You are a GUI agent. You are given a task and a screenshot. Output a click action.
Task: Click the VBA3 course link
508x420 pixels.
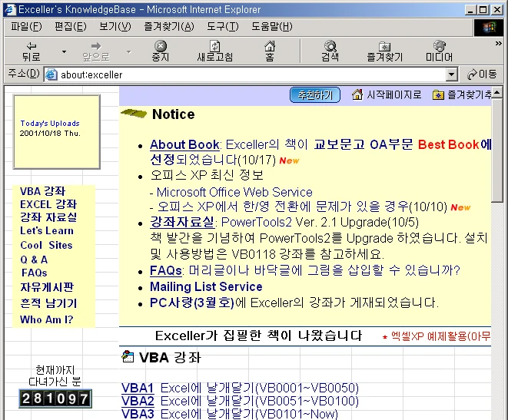(x=138, y=414)
